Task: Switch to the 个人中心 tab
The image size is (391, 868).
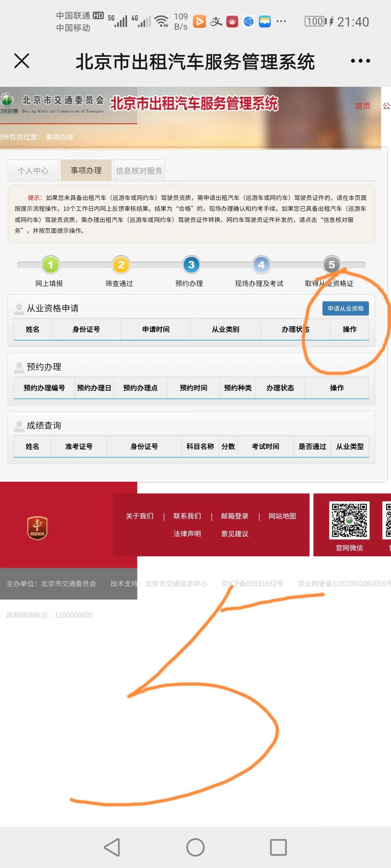Action: pyautogui.click(x=33, y=170)
